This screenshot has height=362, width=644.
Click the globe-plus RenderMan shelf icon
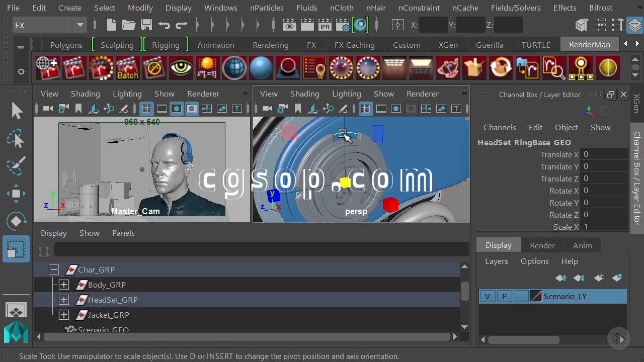coord(48,68)
